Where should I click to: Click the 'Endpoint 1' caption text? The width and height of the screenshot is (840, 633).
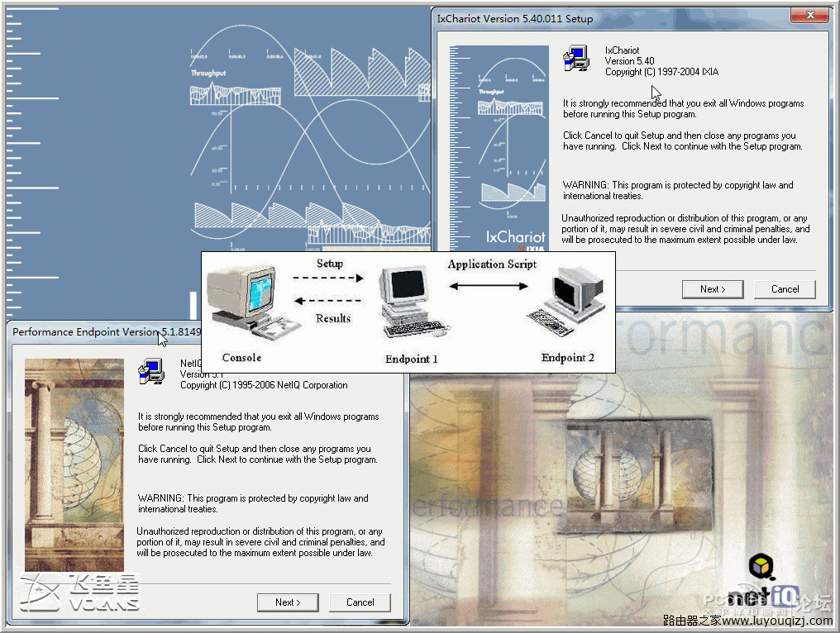(x=411, y=359)
